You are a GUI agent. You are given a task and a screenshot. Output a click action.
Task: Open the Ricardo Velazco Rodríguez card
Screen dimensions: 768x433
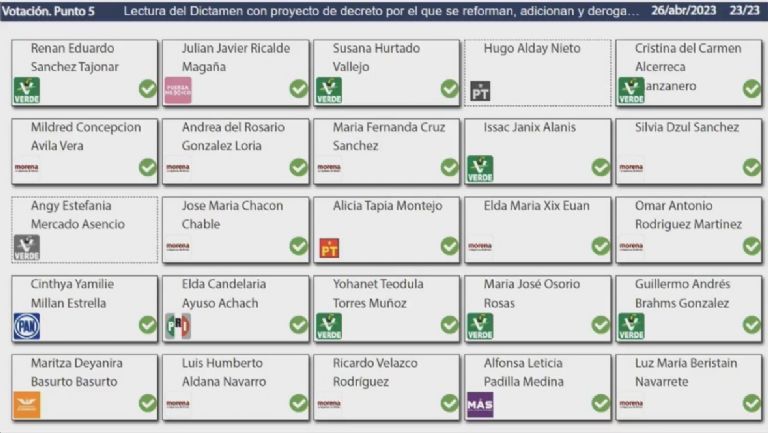click(x=386, y=387)
